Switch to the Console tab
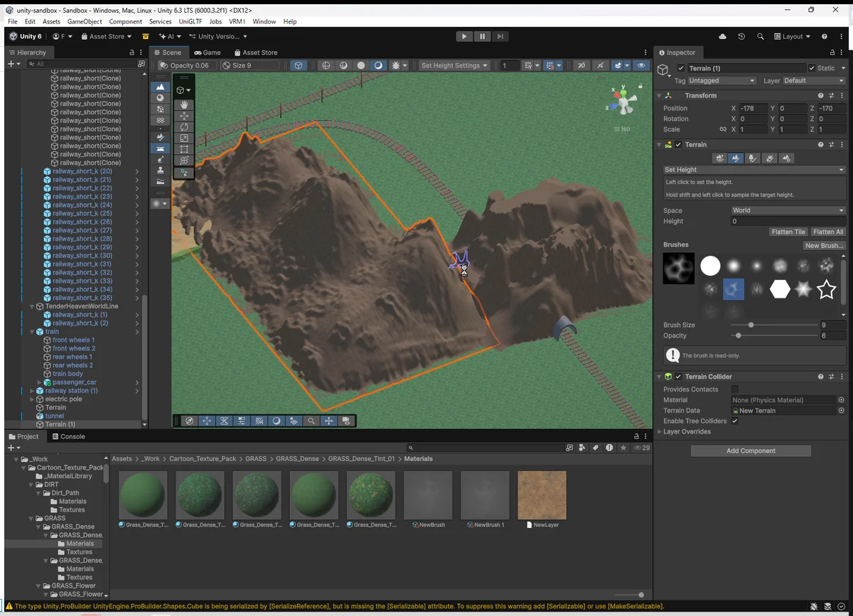Viewport: 853px width, 616px height. click(68, 436)
